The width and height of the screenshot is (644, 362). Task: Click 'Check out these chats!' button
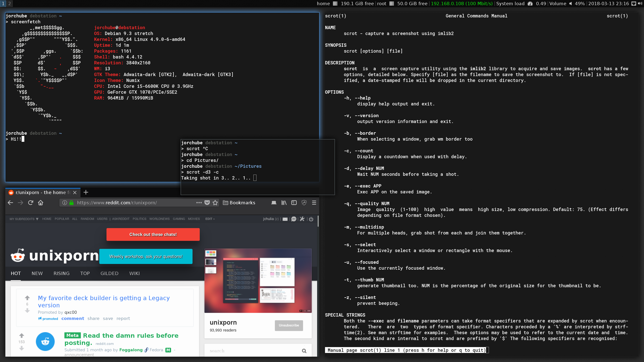(x=153, y=234)
